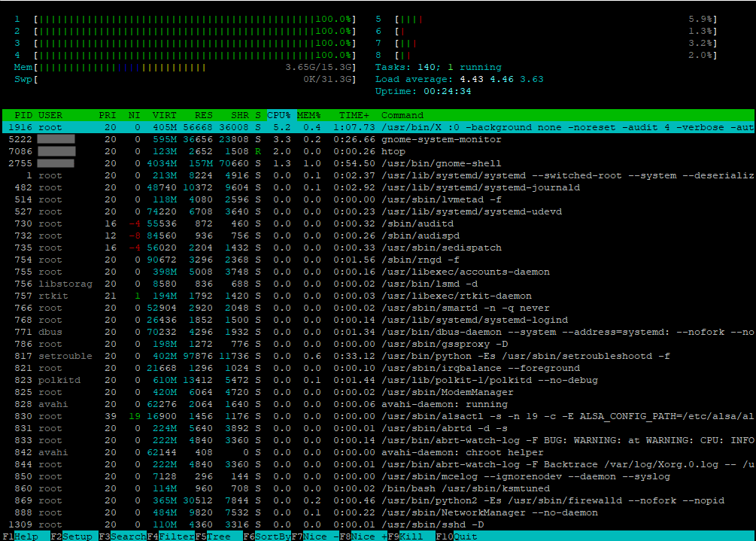Screen dimensions: 756x541
Task: Sort by the USER column header
Action: point(50,115)
